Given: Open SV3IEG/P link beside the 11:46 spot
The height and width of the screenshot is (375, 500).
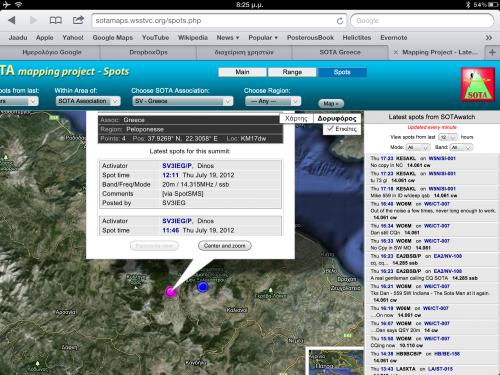Looking at the screenshot, I should (x=177, y=221).
